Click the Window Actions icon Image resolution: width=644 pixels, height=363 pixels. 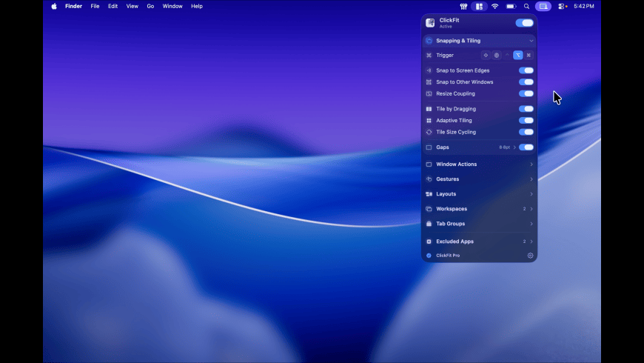[429, 164]
